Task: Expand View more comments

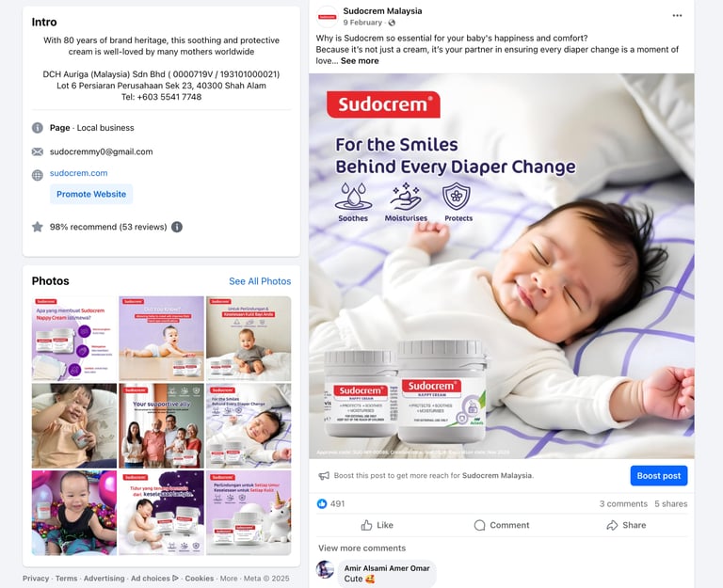Action: tap(361, 548)
